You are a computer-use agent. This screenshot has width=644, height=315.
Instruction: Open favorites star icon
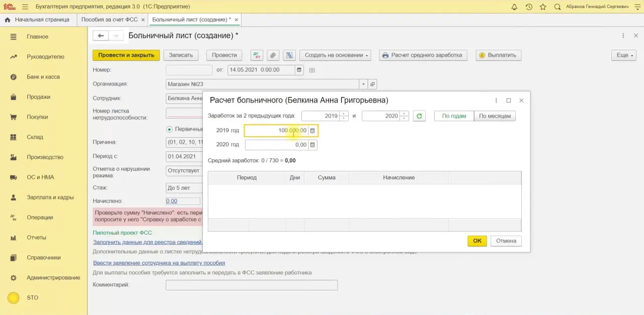point(543,7)
